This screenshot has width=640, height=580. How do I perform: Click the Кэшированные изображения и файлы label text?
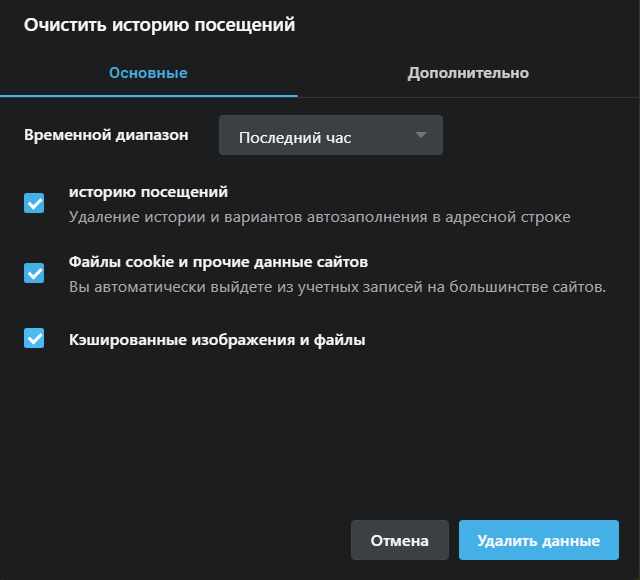(x=217, y=340)
